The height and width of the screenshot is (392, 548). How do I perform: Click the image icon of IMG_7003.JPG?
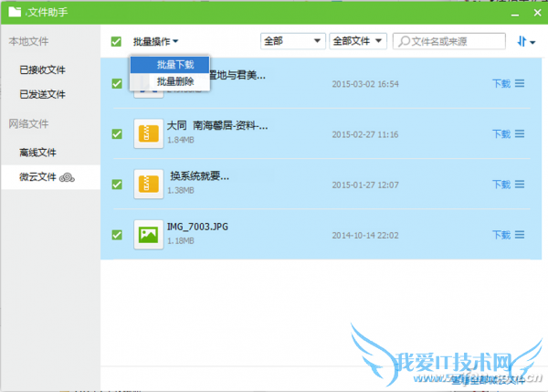tap(148, 234)
